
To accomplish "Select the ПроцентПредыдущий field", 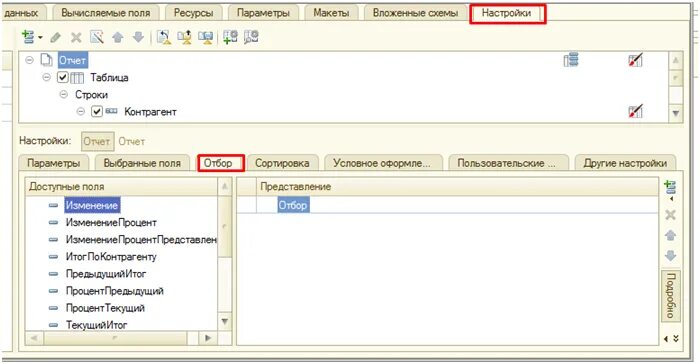I will (115, 291).
